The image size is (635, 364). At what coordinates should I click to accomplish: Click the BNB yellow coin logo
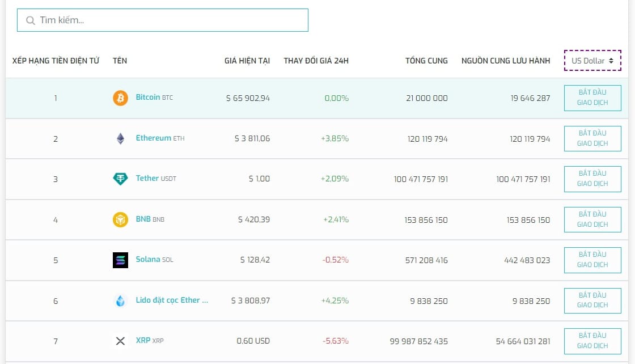point(120,219)
